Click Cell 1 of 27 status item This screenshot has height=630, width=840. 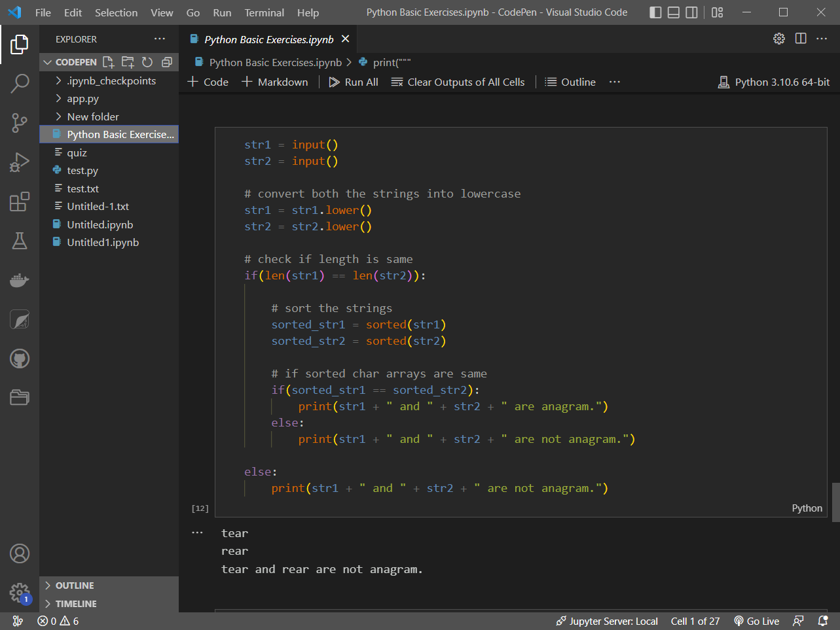point(695,620)
